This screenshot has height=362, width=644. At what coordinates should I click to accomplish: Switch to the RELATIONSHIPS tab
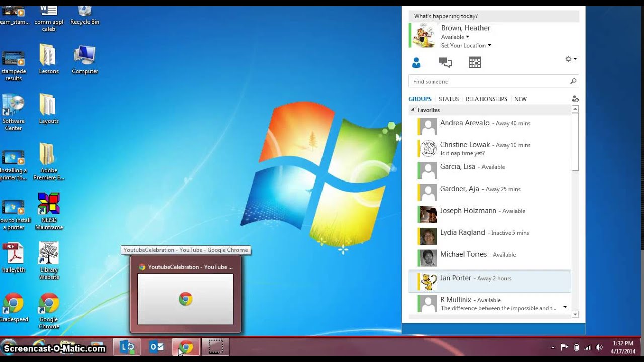point(487,99)
